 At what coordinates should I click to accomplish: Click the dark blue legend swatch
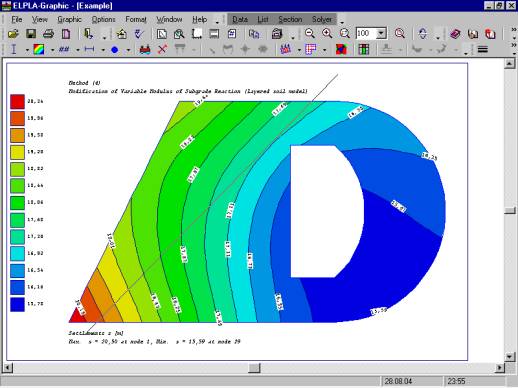[17, 304]
